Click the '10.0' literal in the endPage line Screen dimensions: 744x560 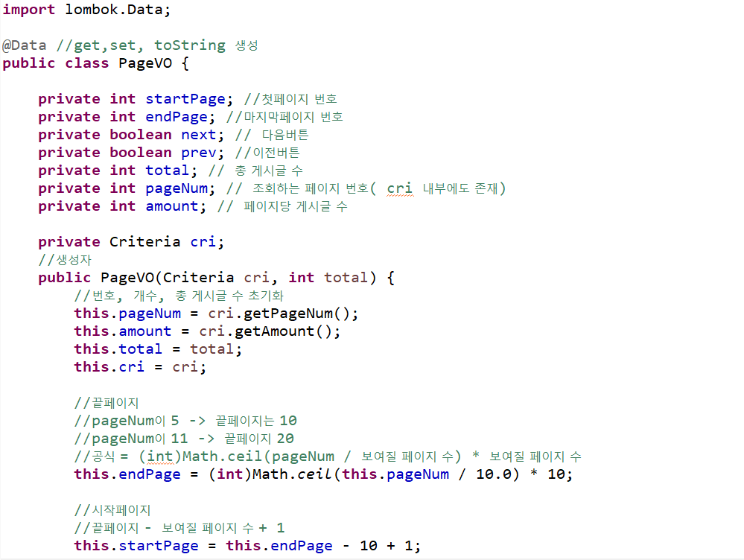coord(494,474)
